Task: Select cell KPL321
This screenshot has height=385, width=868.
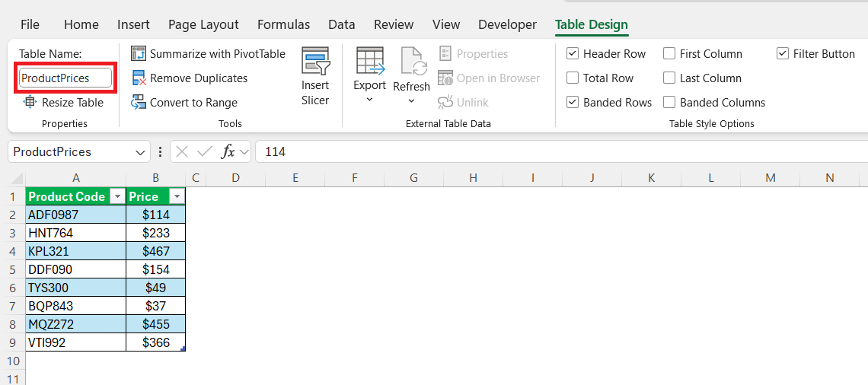Action: (x=76, y=251)
